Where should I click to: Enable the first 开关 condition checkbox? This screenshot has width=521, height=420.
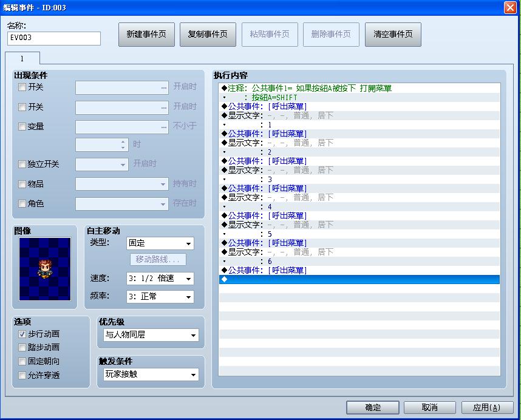(22, 87)
